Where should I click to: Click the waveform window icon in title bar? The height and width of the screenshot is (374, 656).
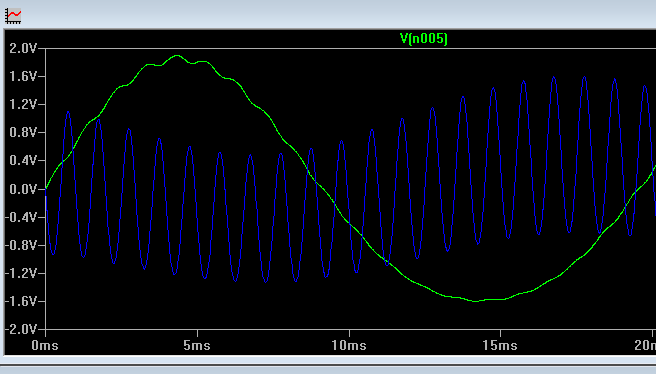point(13,16)
